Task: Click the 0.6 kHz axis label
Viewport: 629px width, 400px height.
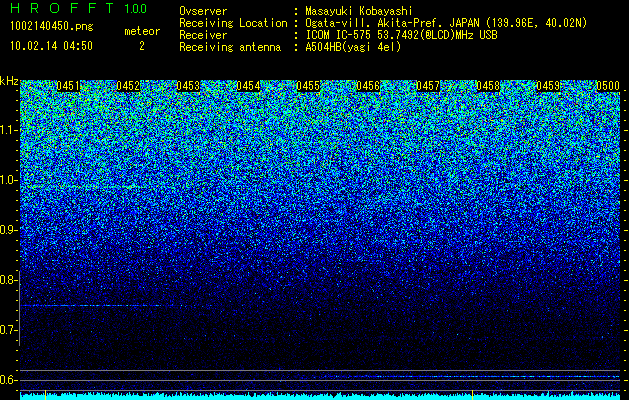Action: click(x=8, y=380)
